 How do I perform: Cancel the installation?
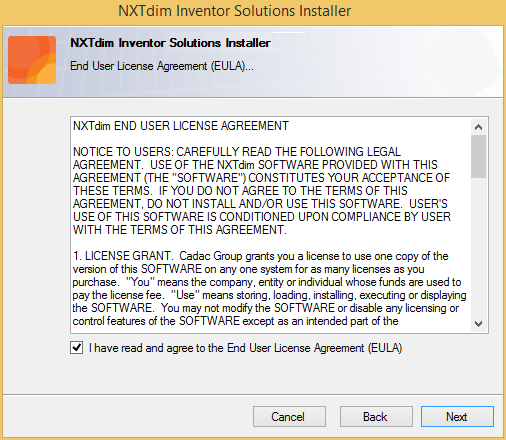point(289,417)
